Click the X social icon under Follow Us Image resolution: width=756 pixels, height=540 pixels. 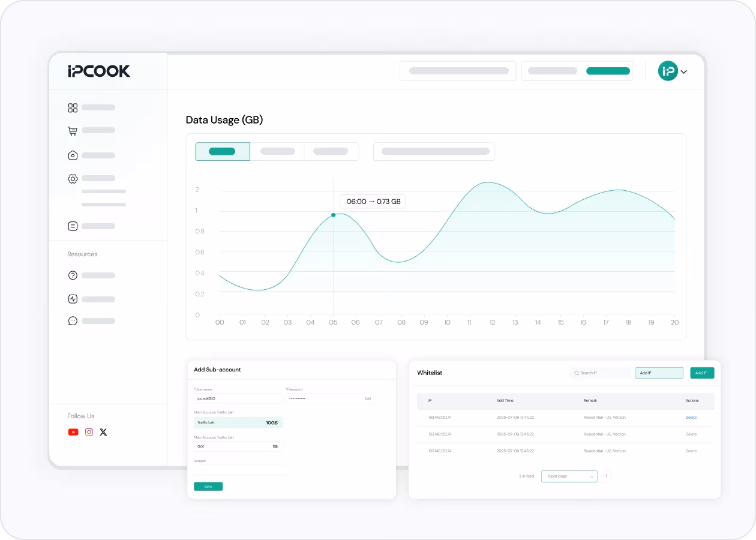tap(103, 432)
